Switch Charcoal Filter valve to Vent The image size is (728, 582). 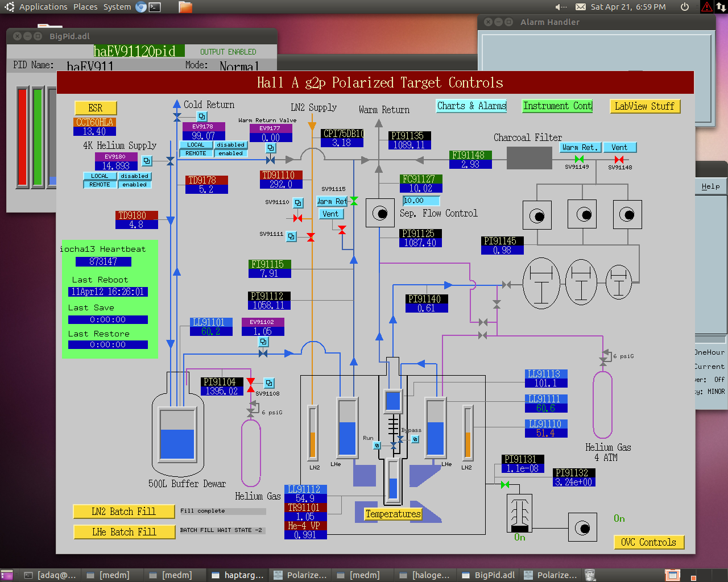click(x=619, y=147)
